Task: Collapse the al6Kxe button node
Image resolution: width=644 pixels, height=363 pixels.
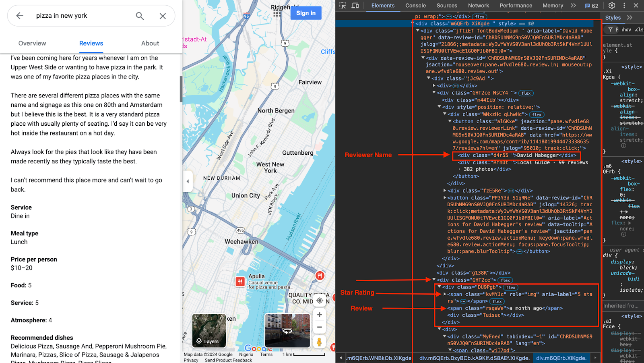Action: 450,121
